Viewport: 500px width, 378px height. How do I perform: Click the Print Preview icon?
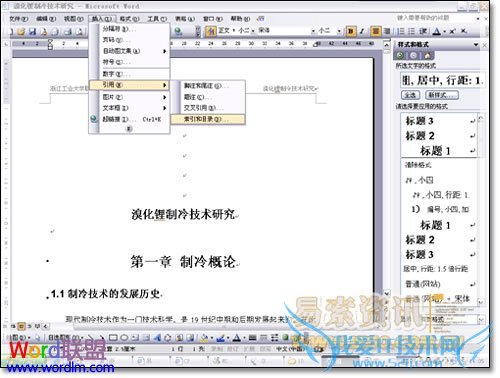[x=79, y=32]
